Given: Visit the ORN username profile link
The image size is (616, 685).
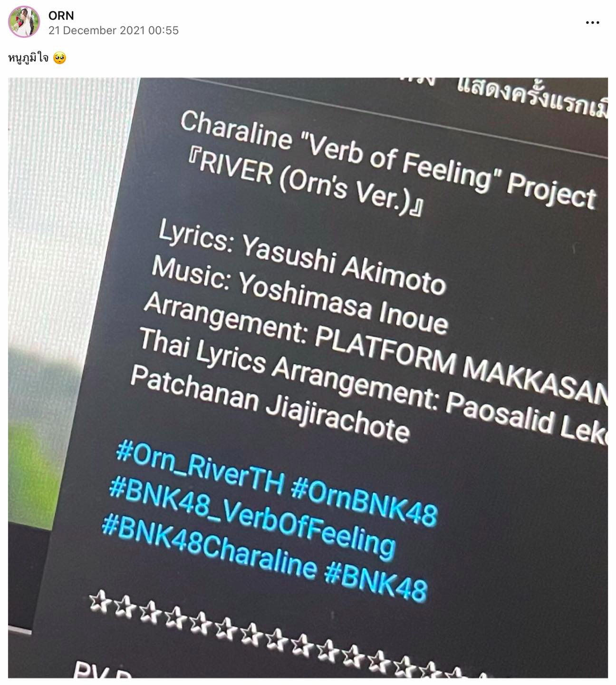Looking at the screenshot, I should [61, 15].
